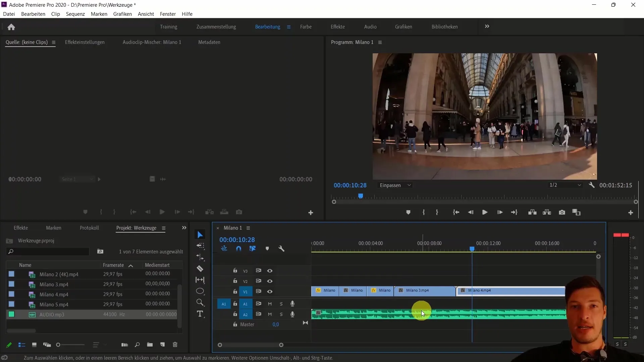Toggle project writable green pencil
This screenshot has width=644, height=362.
tap(9, 345)
